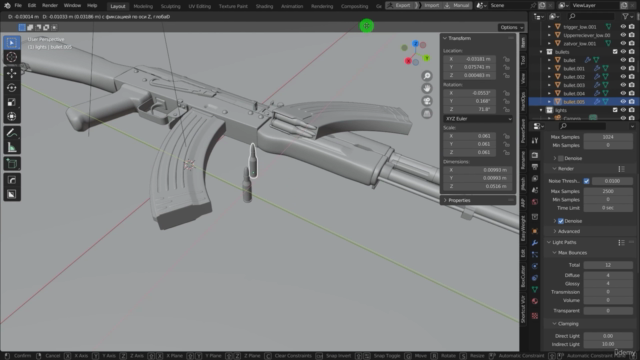Uncheck the Render Denoise checkbox
The width and height of the screenshot is (640, 360).
pyautogui.click(x=561, y=221)
